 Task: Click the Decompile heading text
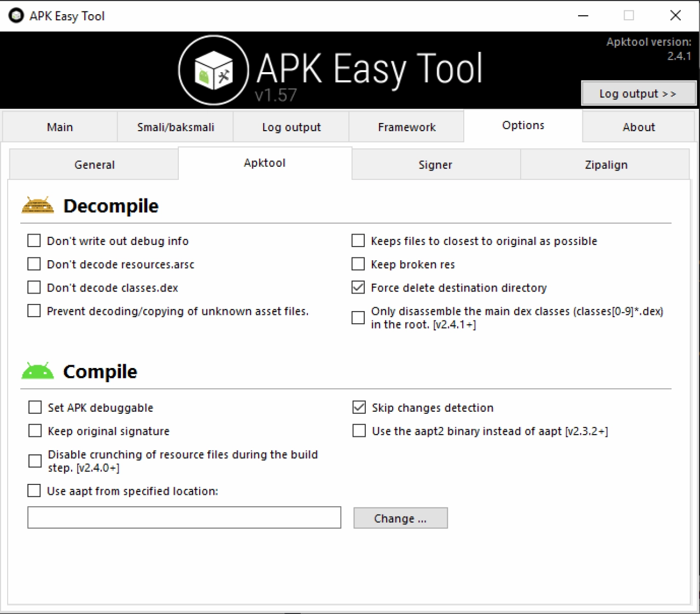tap(111, 206)
